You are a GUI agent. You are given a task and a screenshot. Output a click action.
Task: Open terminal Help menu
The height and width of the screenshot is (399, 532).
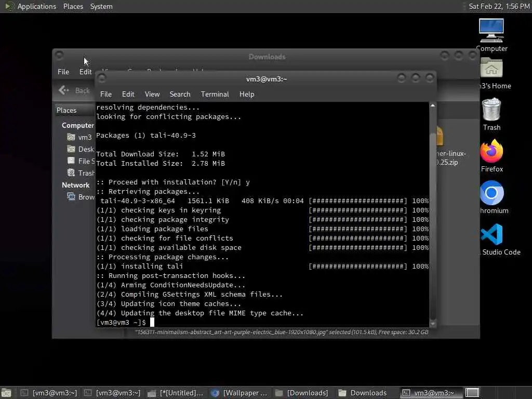point(247,95)
